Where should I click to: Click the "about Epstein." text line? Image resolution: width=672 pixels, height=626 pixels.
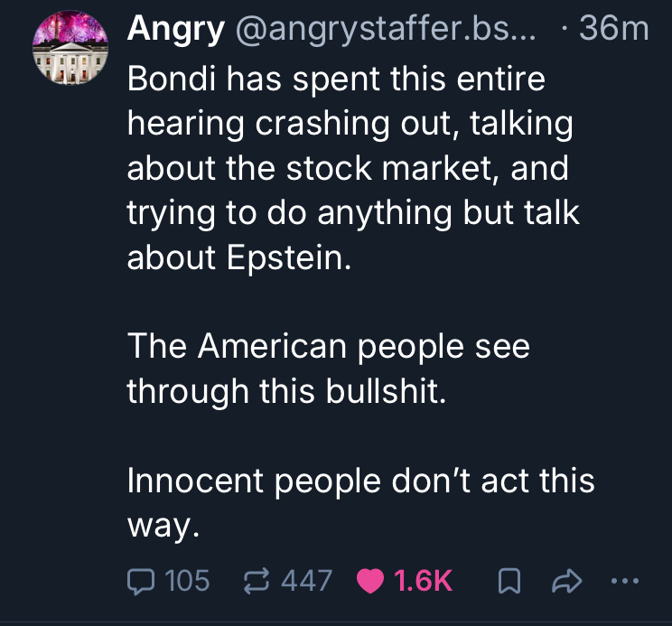pyautogui.click(x=238, y=257)
